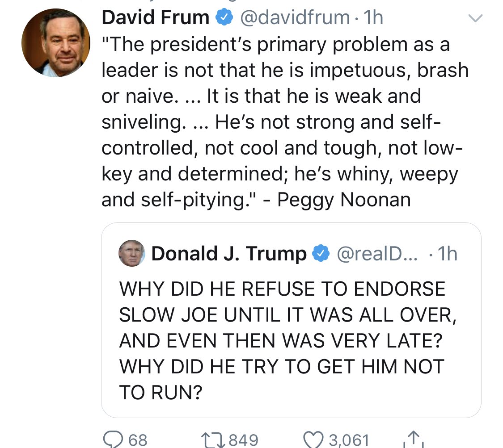503x448 pixels.
Task: Click the 3,061 likes count
Action: click(349, 440)
